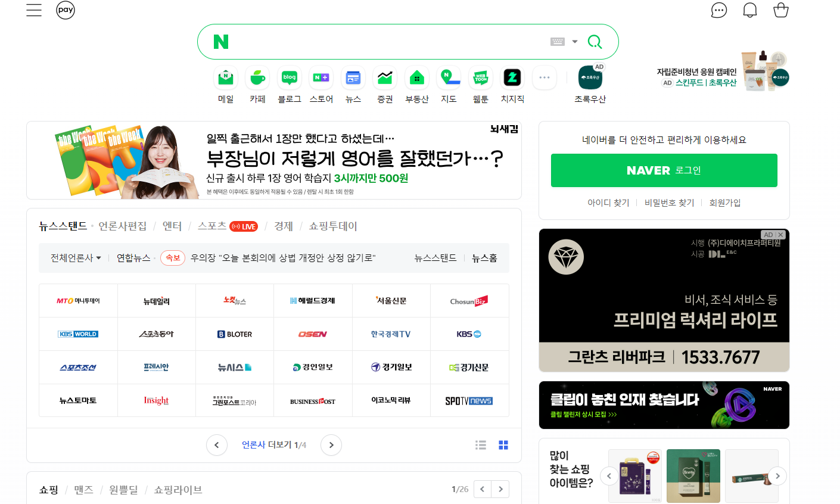Open the BLOTER press logo
This screenshot has width=840, height=504.
[x=235, y=334]
